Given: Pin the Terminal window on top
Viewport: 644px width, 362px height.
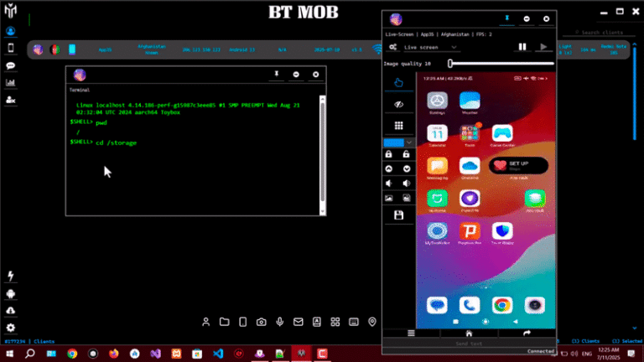Looking at the screenshot, I should (x=275, y=75).
